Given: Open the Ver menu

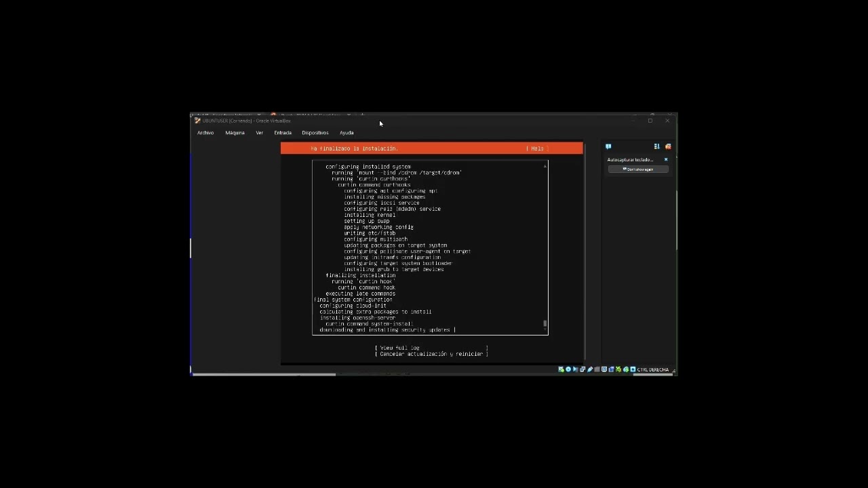Looking at the screenshot, I should point(259,133).
